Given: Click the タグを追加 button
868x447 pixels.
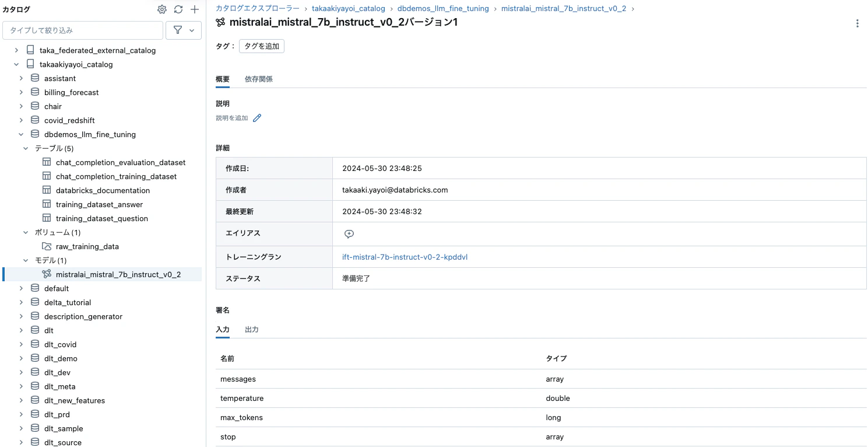Looking at the screenshot, I should pyautogui.click(x=262, y=46).
